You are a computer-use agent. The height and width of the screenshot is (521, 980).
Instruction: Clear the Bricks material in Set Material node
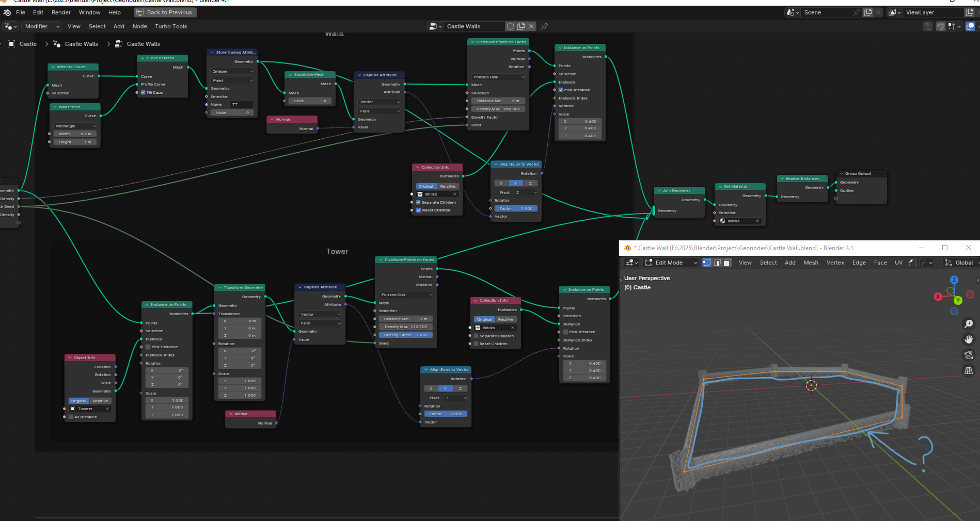[757, 221]
